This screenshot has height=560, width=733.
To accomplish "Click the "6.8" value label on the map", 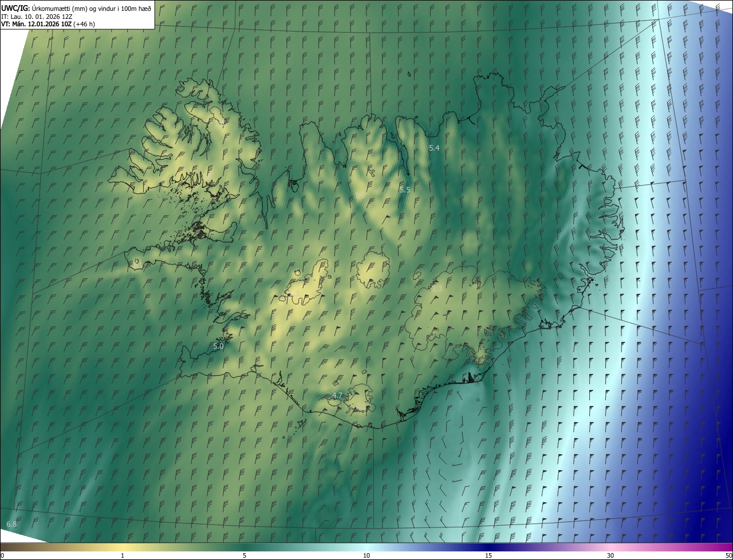I will tap(11, 524).
